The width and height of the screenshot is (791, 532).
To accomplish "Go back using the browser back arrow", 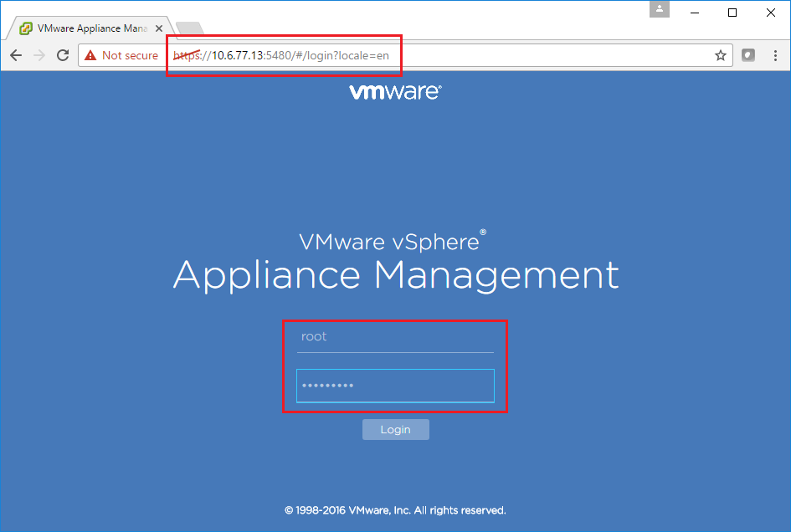I will pos(16,55).
